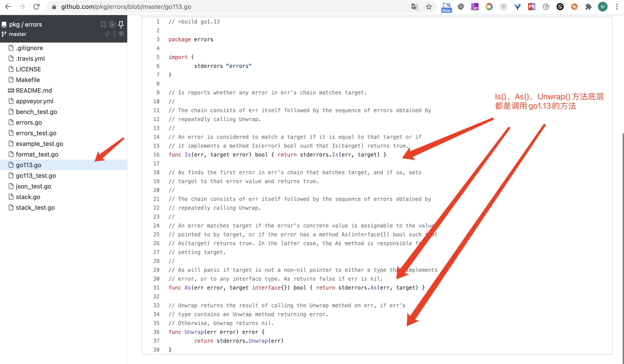The width and height of the screenshot is (624, 364).
Task: Bookmark page with the star icon
Action: pyautogui.click(x=429, y=7)
